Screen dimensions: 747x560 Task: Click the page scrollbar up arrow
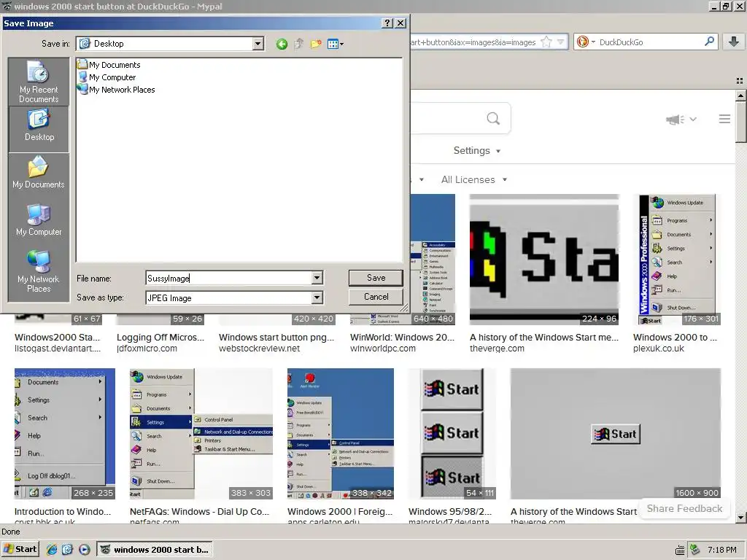(x=740, y=96)
